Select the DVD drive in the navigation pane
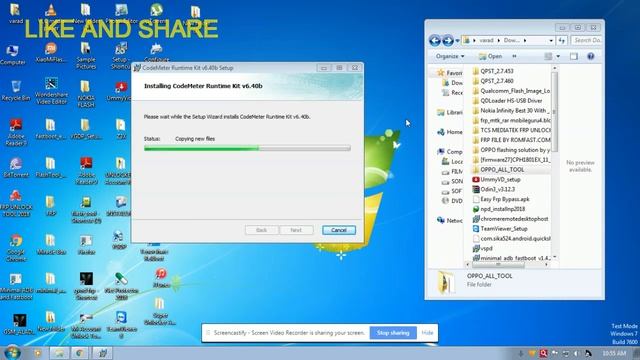Viewport: 640px width, 360px height. 452,201
